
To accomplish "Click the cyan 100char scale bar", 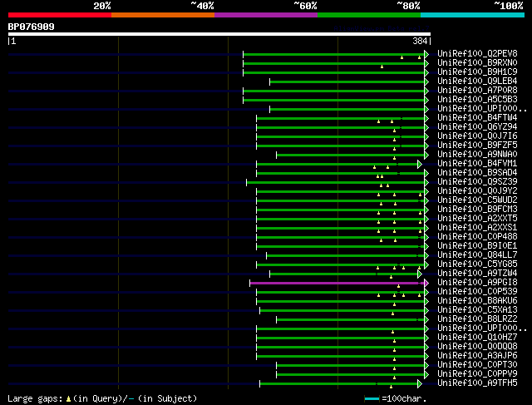I will click(x=372, y=399).
